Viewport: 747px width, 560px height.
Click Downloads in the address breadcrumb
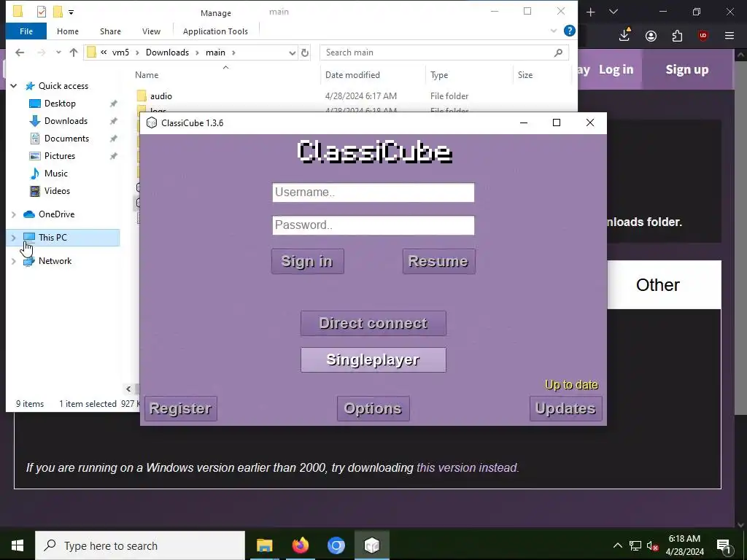(x=167, y=52)
